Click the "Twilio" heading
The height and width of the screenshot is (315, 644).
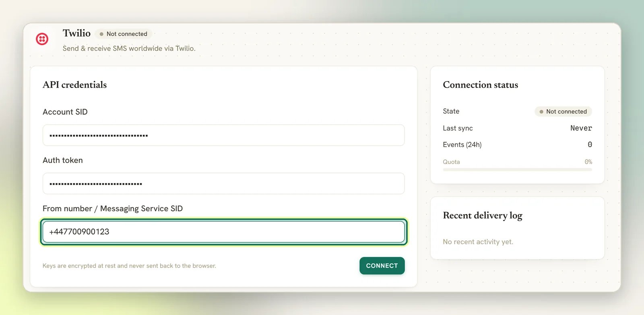(76, 33)
